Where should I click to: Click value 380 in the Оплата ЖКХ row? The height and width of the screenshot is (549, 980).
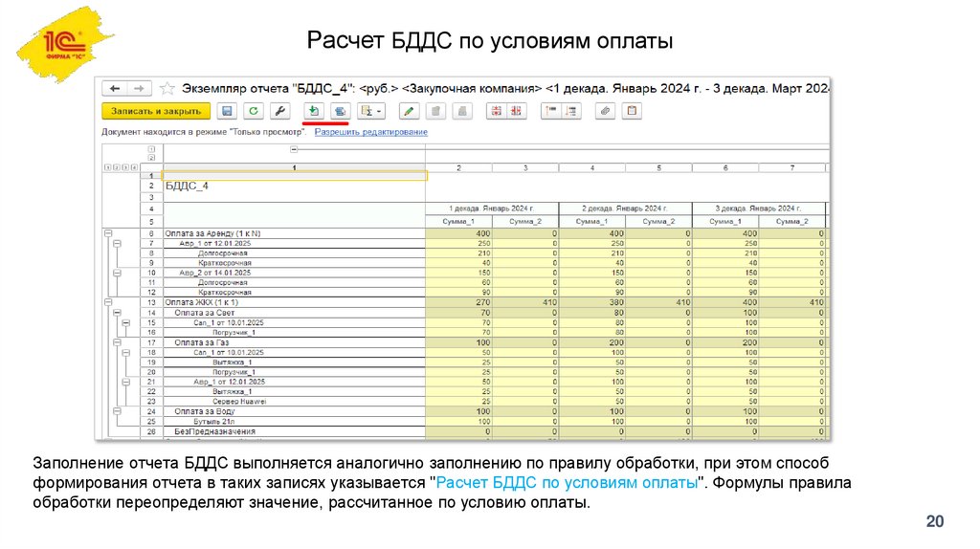pyautogui.click(x=591, y=302)
